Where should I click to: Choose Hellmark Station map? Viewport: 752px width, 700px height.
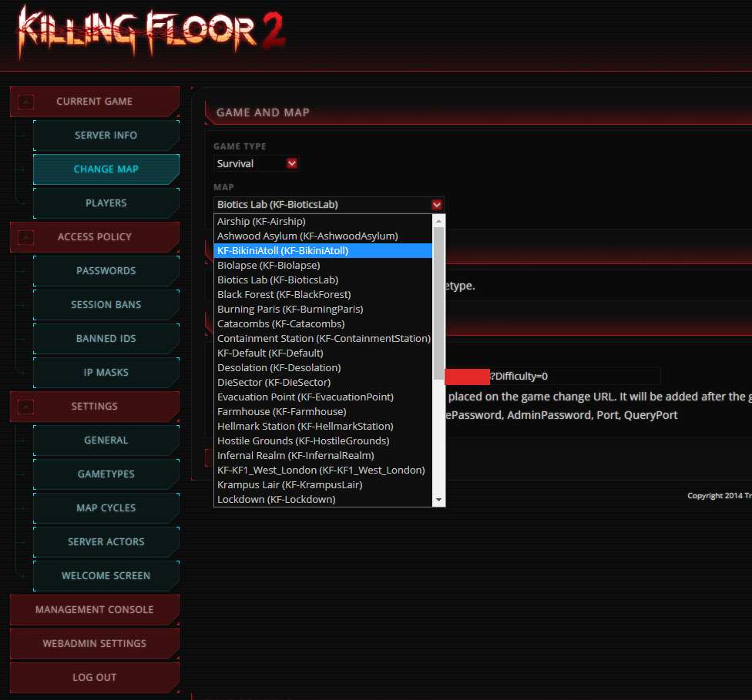[x=323, y=426]
